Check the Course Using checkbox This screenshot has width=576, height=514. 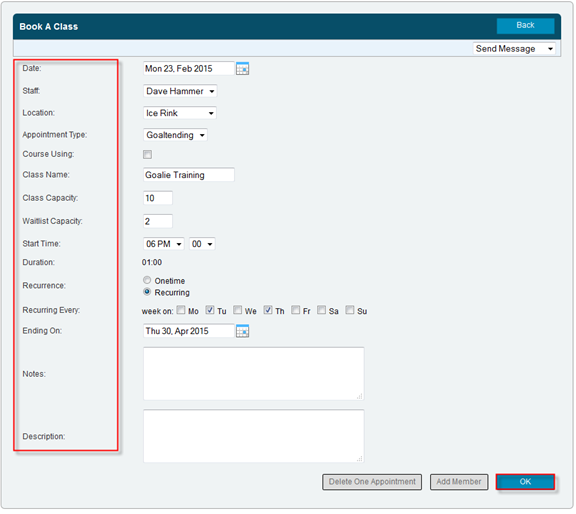tap(147, 155)
